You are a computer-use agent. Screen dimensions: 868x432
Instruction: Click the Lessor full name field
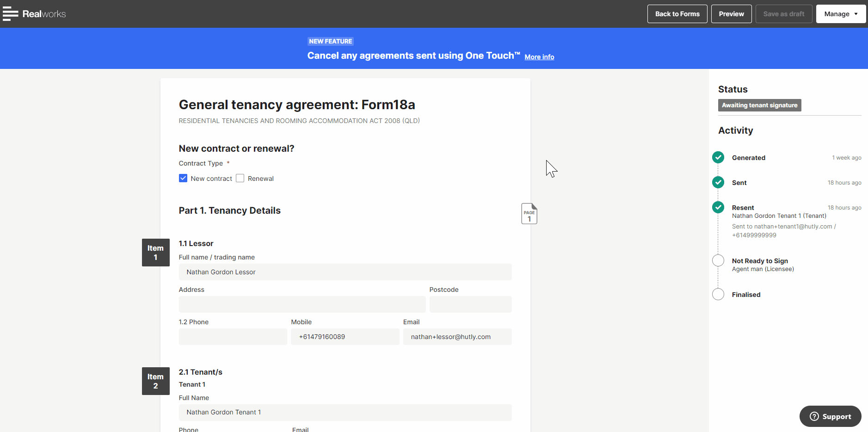(x=345, y=272)
